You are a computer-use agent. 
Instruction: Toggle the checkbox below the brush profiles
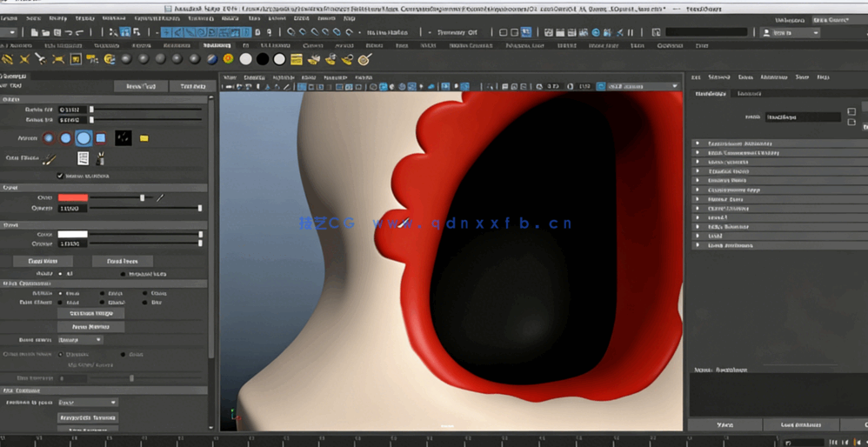[60, 176]
